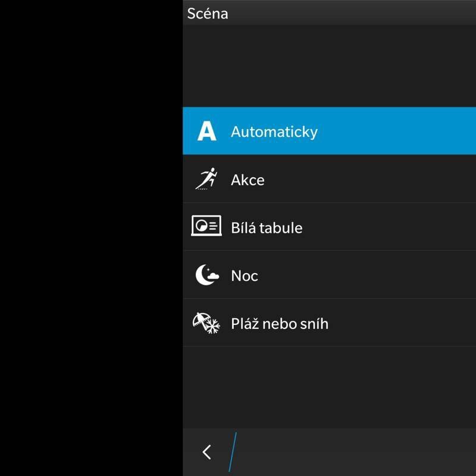Click the moon and cloud Noc icon
Viewport: 476px width, 476px height.
pos(206,275)
